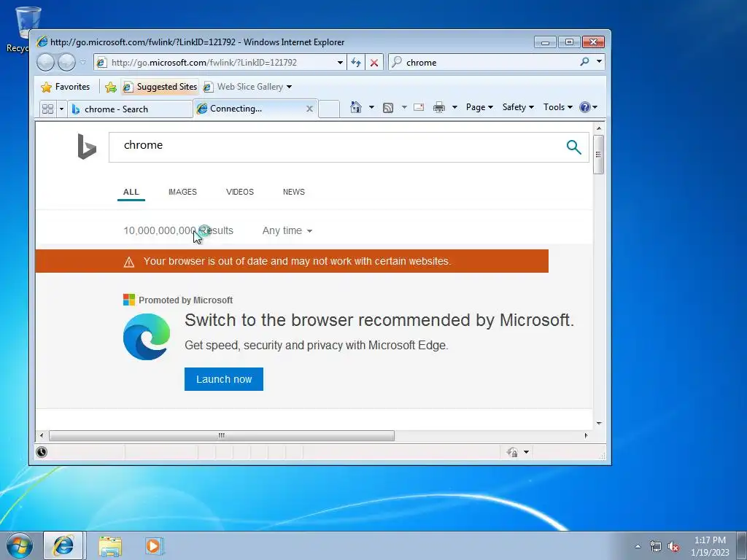
Task: Click the Home page icon
Action: coord(355,107)
